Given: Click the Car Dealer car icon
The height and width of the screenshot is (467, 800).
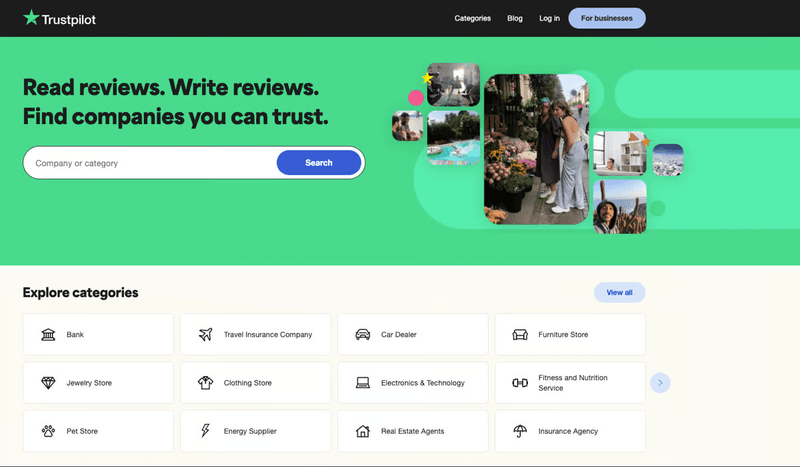Looking at the screenshot, I should pyautogui.click(x=363, y=335).
